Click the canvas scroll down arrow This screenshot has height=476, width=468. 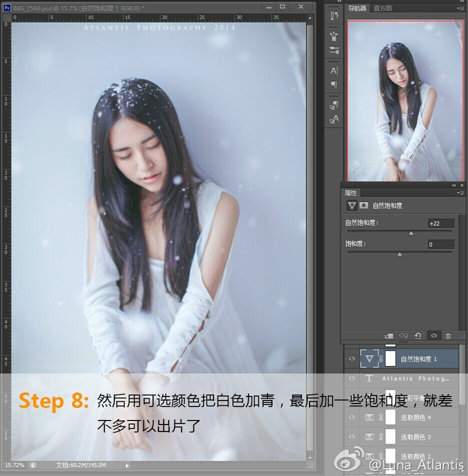[310, 458]
